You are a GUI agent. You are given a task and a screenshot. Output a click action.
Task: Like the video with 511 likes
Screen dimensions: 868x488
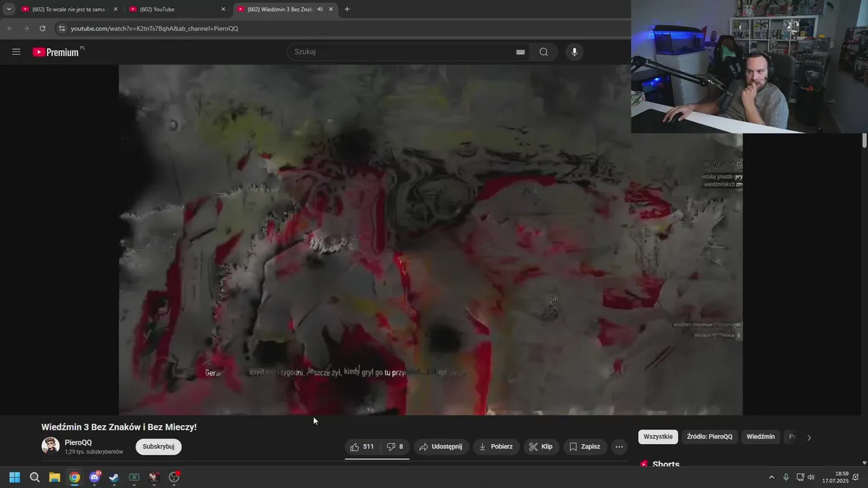click(362, 447)
